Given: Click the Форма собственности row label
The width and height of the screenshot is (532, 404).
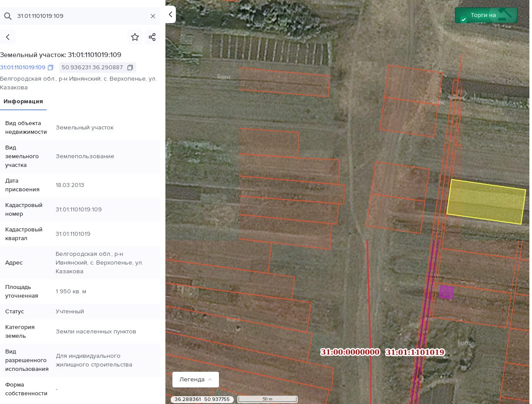Looking at the screenshot, I should [26, 389].
